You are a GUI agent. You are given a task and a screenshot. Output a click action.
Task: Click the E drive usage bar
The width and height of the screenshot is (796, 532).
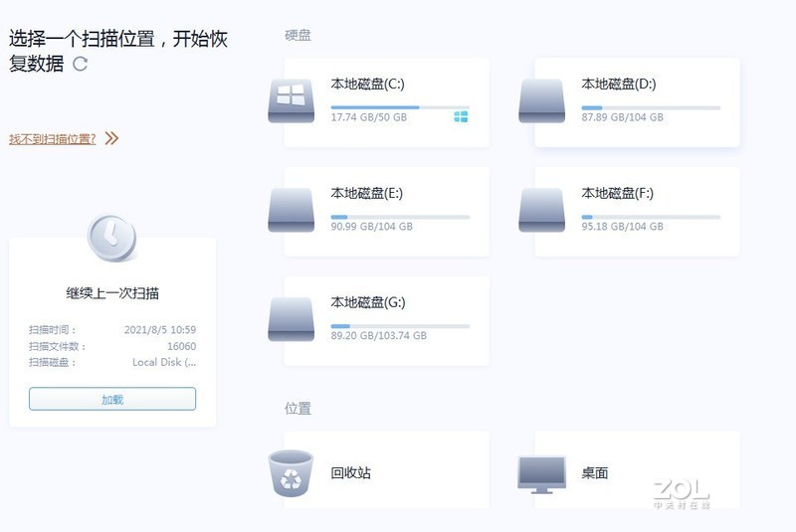coord(400,217)
